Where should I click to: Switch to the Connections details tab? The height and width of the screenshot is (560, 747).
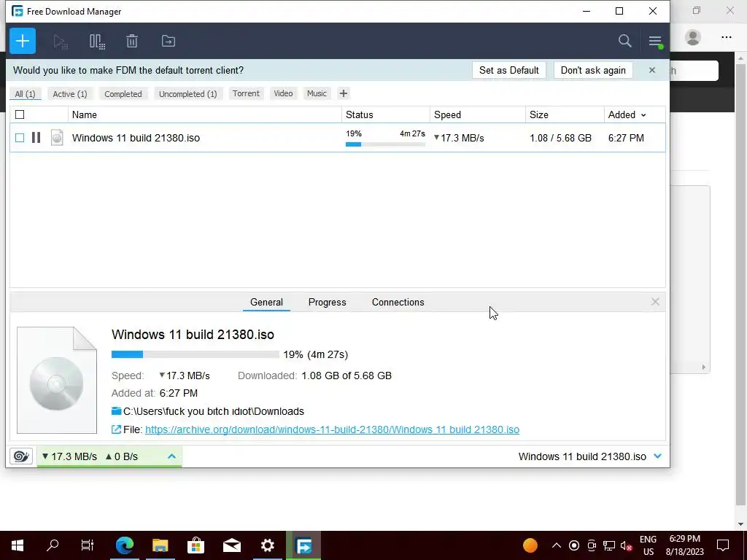pos(398,302)
